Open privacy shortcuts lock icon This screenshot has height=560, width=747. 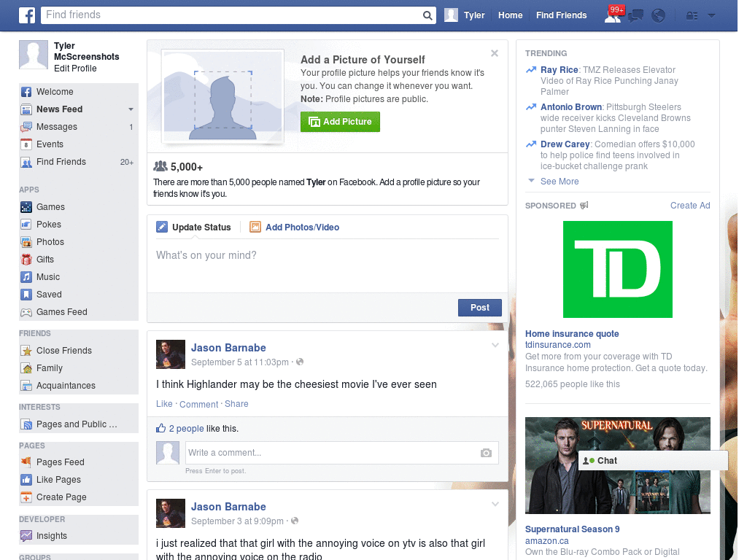(x=692, y=16)
